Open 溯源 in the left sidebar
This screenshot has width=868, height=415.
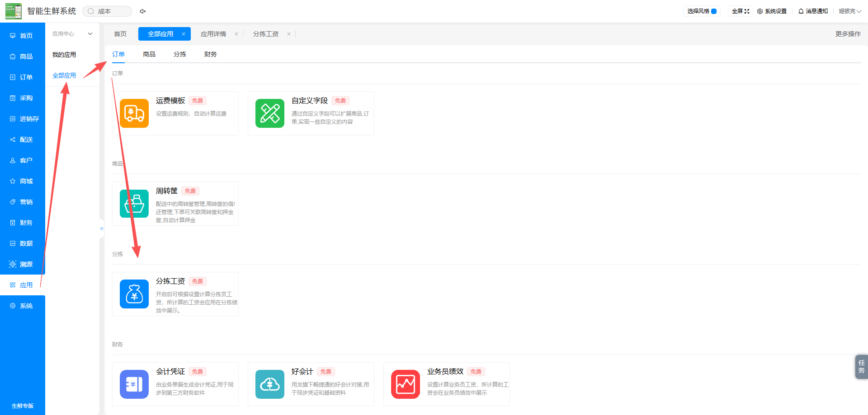[x=23, y=264]
